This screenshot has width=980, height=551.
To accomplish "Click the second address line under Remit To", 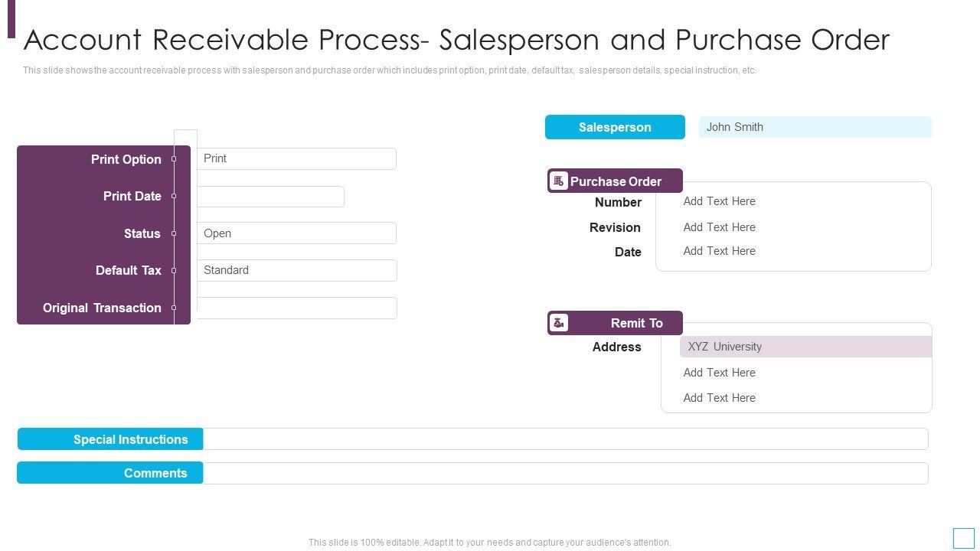I will click(796, 373).
